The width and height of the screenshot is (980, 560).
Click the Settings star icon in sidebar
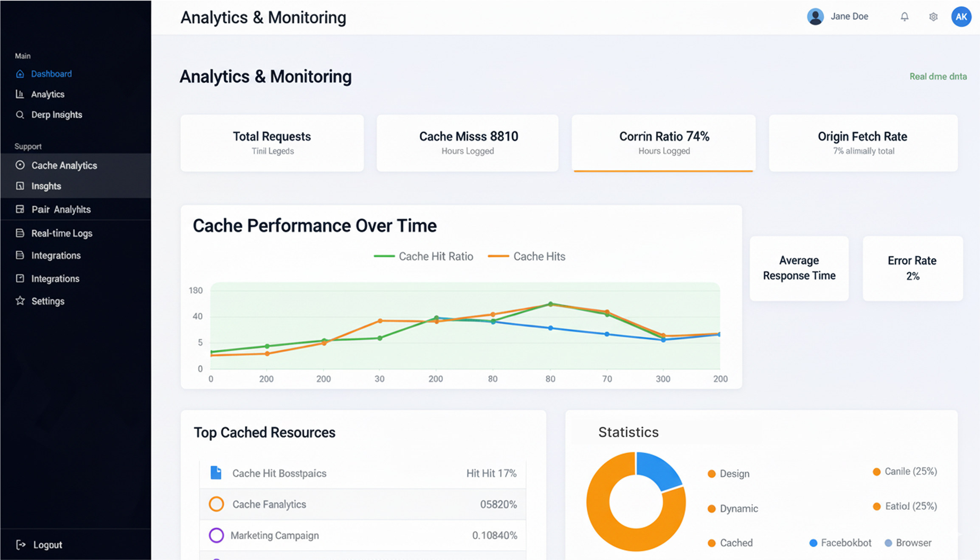(20, 301)
